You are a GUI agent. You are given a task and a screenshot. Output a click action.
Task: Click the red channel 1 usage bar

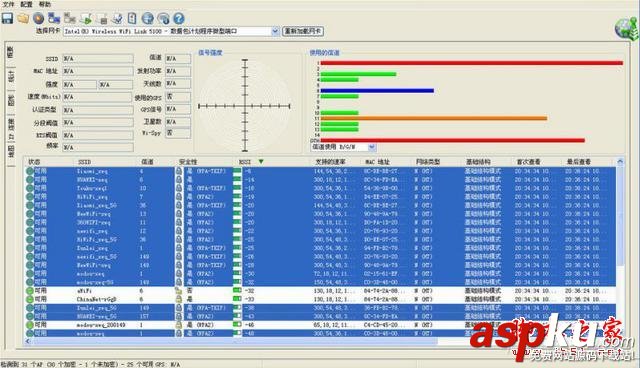(472, 63)
